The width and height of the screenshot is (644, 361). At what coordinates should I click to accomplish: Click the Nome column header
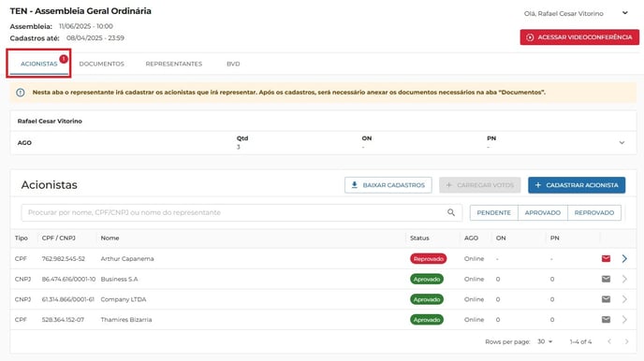110,238
